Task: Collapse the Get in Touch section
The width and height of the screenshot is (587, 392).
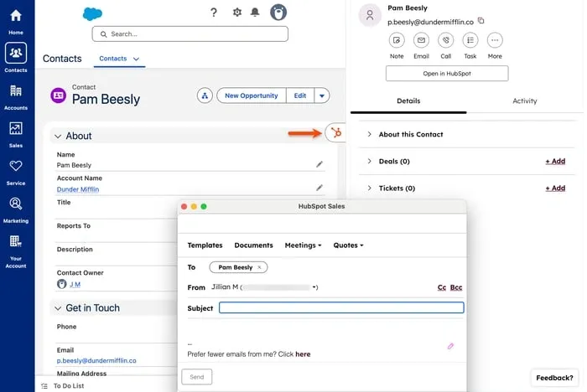Action: (58, 307)
